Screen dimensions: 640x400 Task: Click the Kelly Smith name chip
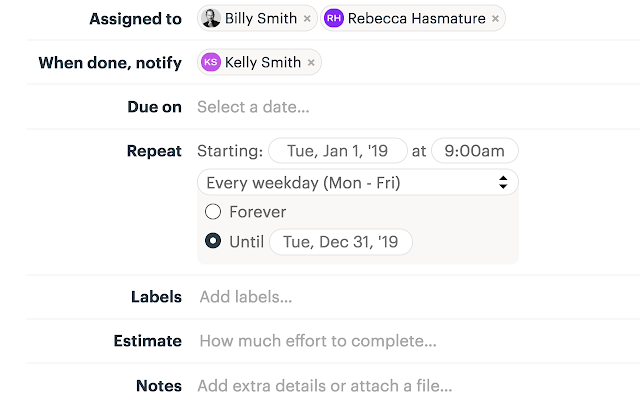click(262, 62)
